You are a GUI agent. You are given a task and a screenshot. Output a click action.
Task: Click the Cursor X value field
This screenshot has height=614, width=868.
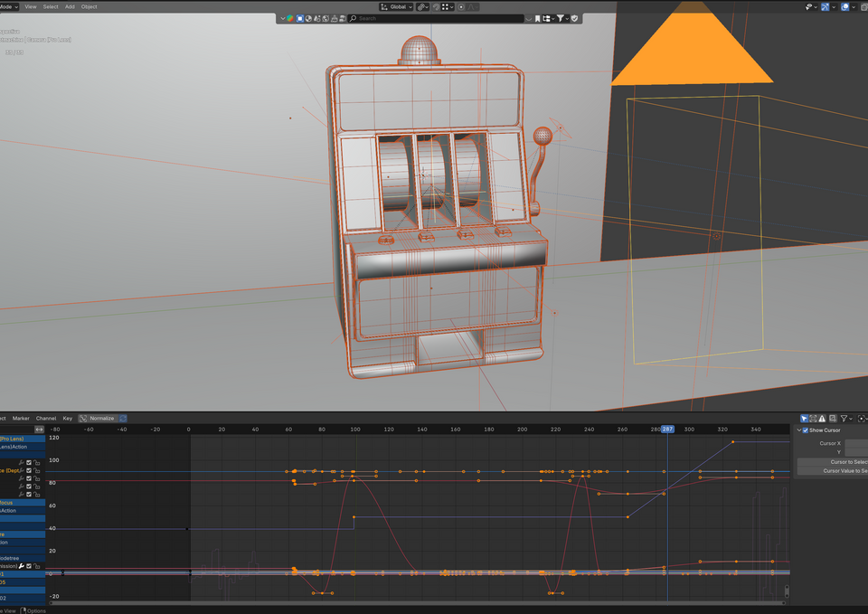pyautogui.click(x=856, y=443)
